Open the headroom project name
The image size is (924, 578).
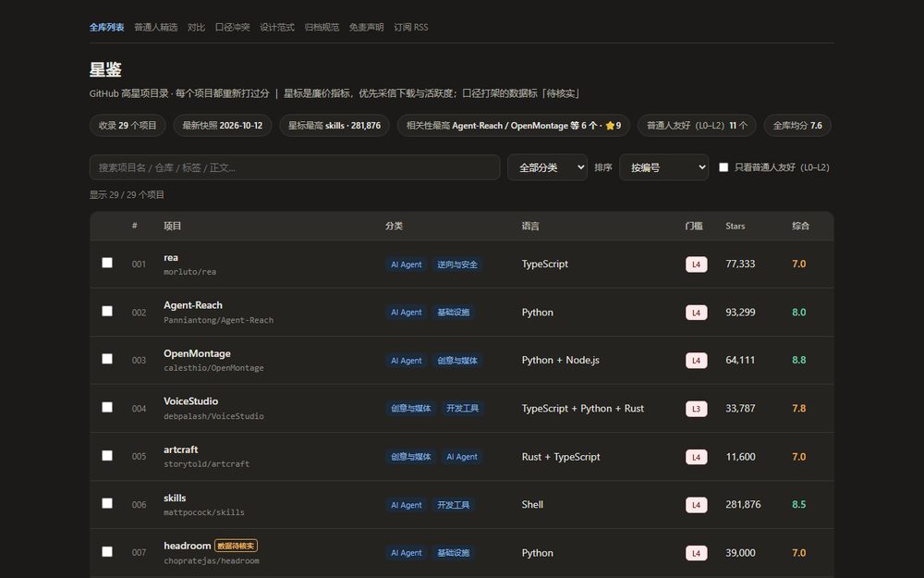(187, 547)
